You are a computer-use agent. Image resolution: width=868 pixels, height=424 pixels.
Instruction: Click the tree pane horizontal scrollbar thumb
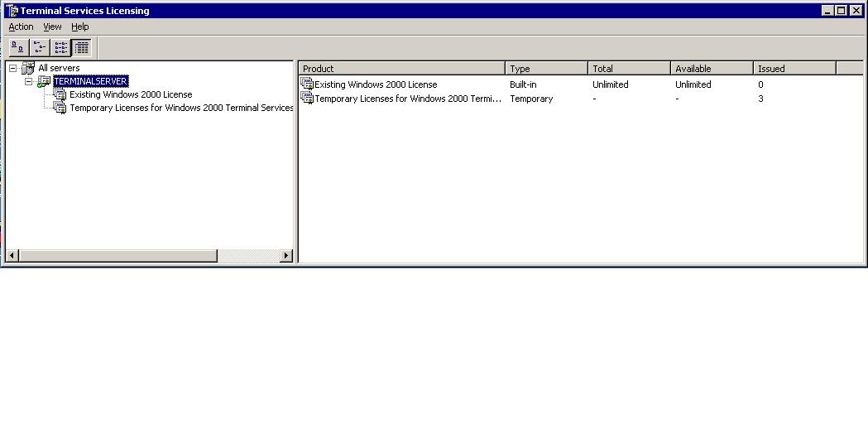(117, 256)
